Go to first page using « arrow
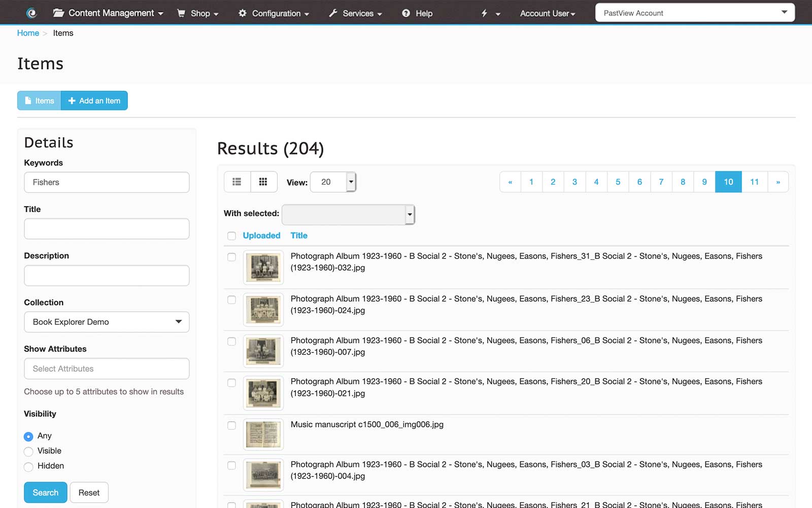The image size is (812, 508). click(510, 182)
